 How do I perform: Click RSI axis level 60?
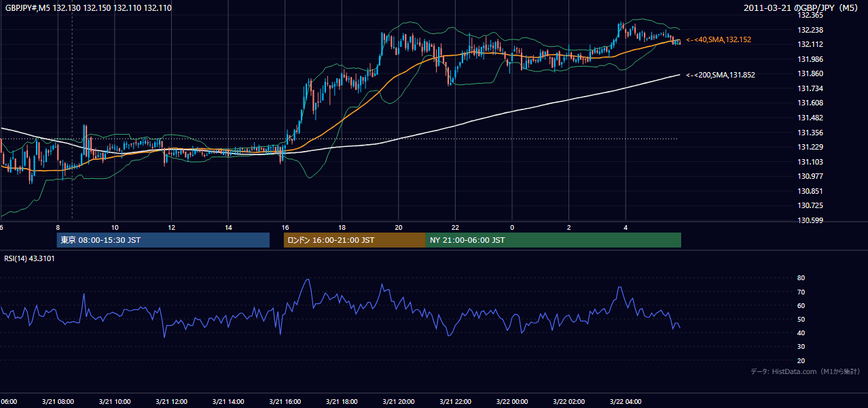pos(801,305)
